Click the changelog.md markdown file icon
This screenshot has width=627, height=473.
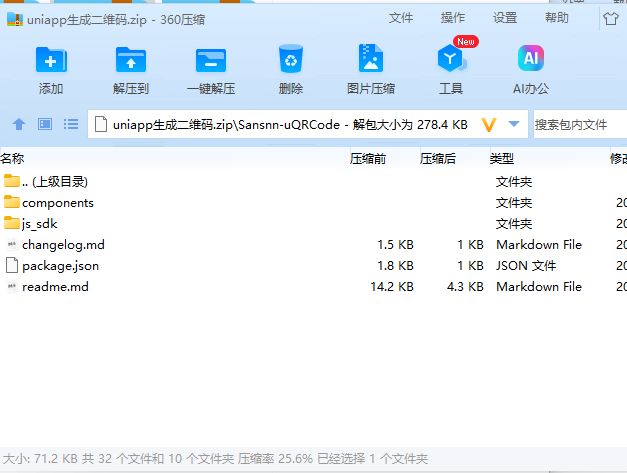pos(12,244)
